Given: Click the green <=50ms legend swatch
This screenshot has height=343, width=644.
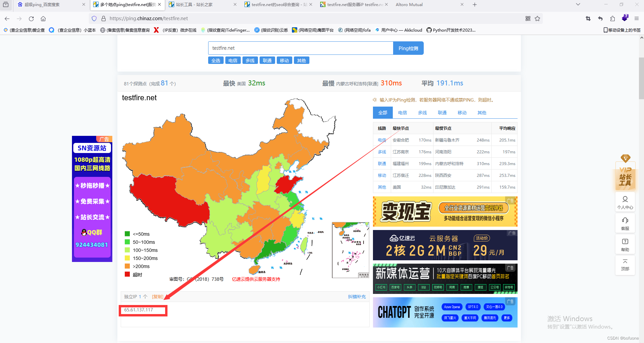Looking at the screenshot, I should (127, 234).
